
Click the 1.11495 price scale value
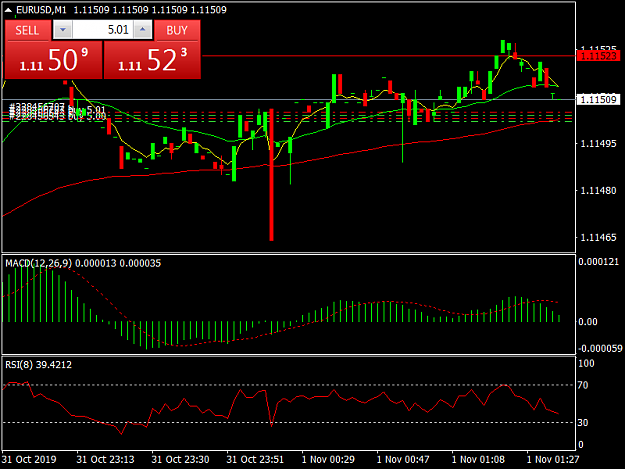click(598, 143)
